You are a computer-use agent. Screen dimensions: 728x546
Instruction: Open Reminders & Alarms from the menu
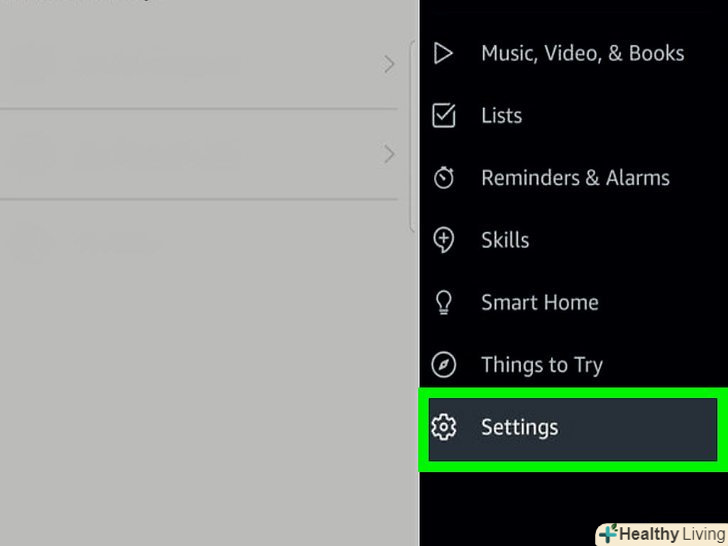575,178
